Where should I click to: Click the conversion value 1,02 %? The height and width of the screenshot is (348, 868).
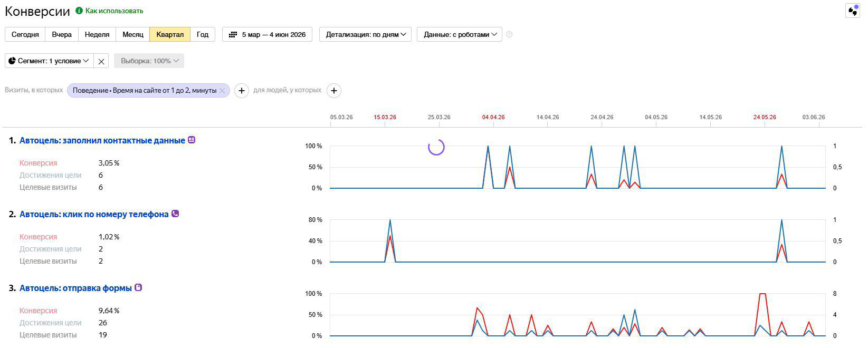(x=109, y=237)
